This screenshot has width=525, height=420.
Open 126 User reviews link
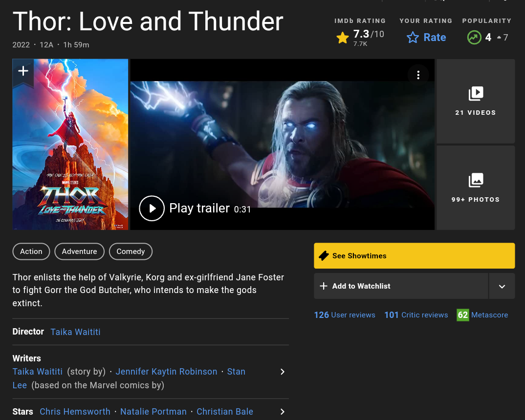coord(345,315)
